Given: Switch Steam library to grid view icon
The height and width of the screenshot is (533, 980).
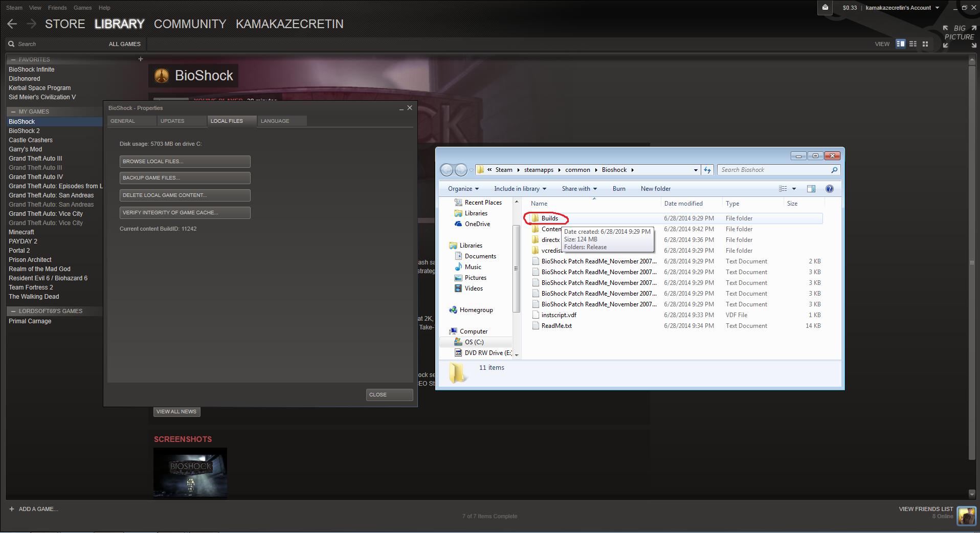Looking at the screenshot, I should (x=925, y=44).
